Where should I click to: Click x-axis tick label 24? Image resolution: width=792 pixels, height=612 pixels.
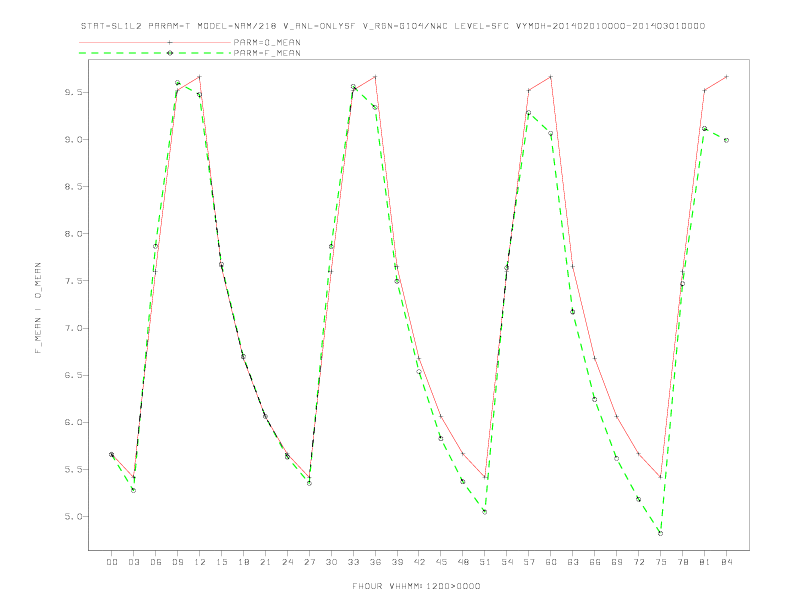pos(287,562)
